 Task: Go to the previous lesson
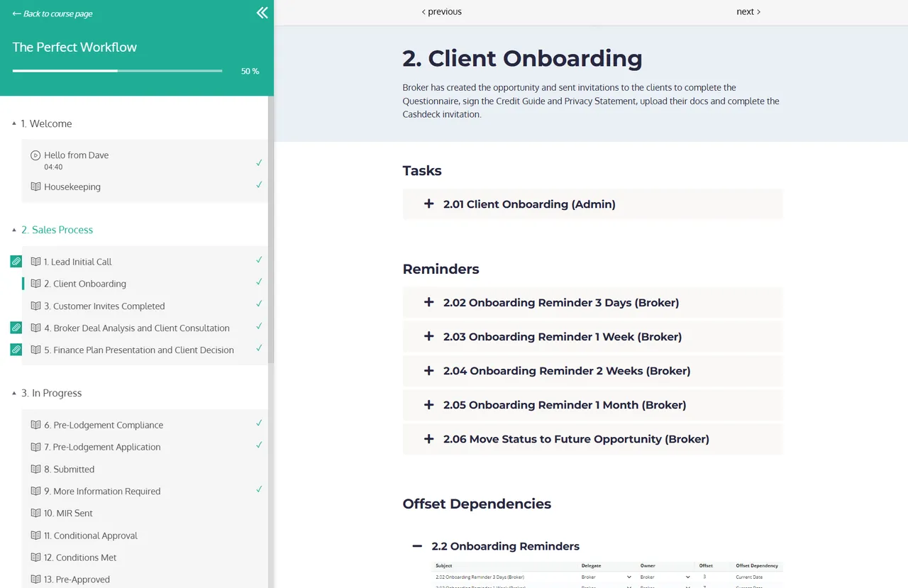441,11
